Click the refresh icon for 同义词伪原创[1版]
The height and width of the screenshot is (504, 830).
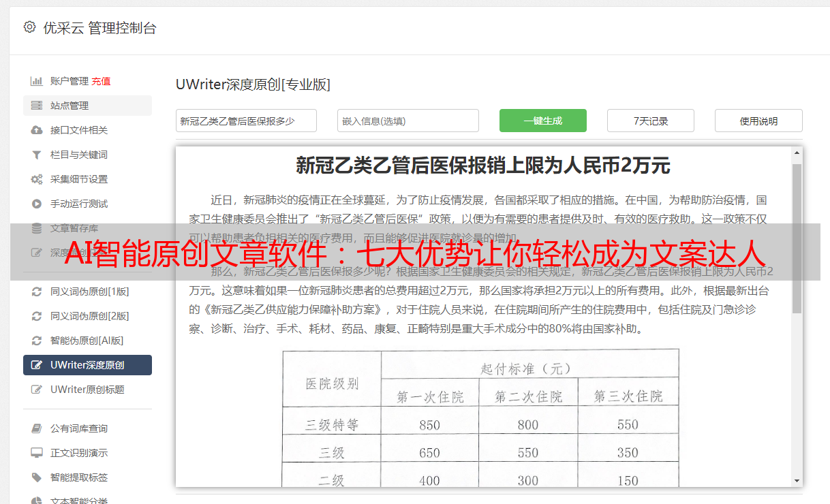click(37, 292)
